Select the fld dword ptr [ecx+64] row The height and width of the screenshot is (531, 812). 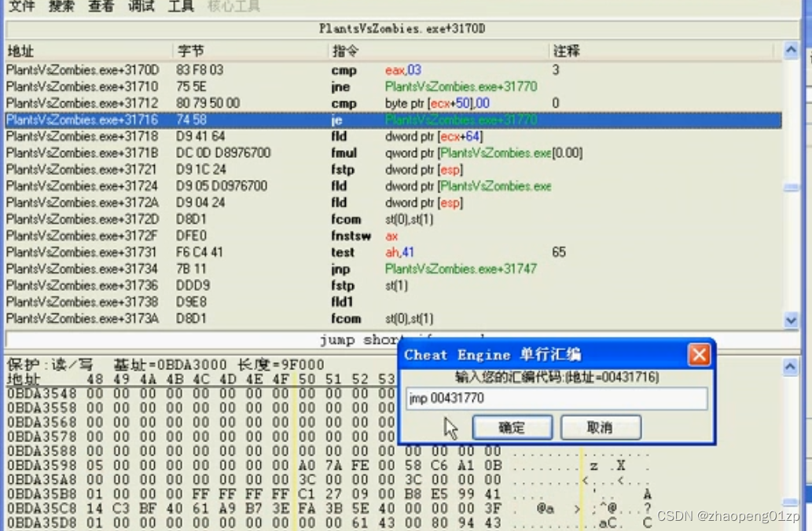pyautogui.click(x=393, y=136)
